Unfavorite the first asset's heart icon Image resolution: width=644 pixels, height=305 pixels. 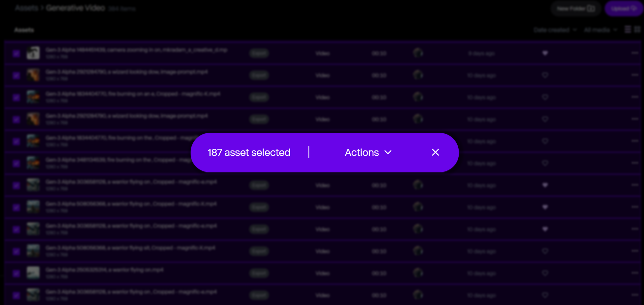click(545, 53)
